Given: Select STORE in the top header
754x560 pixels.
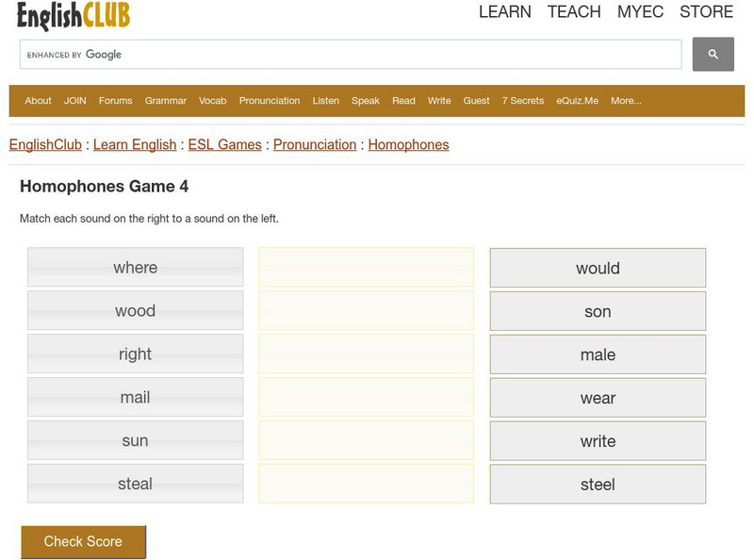Looking at the screenshot, I should [x=706, y=11].
